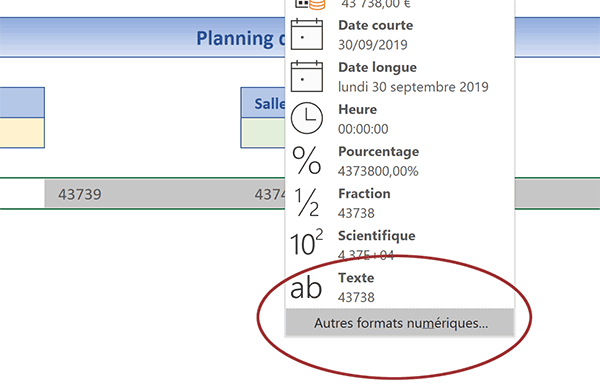Choose the Scientifique exponent icon
600x389 pixels.
(x=307, y=243)
